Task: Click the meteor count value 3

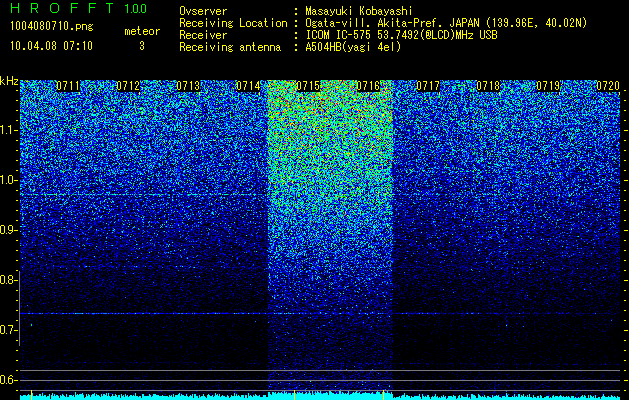Action: click(x=142, y=46)
